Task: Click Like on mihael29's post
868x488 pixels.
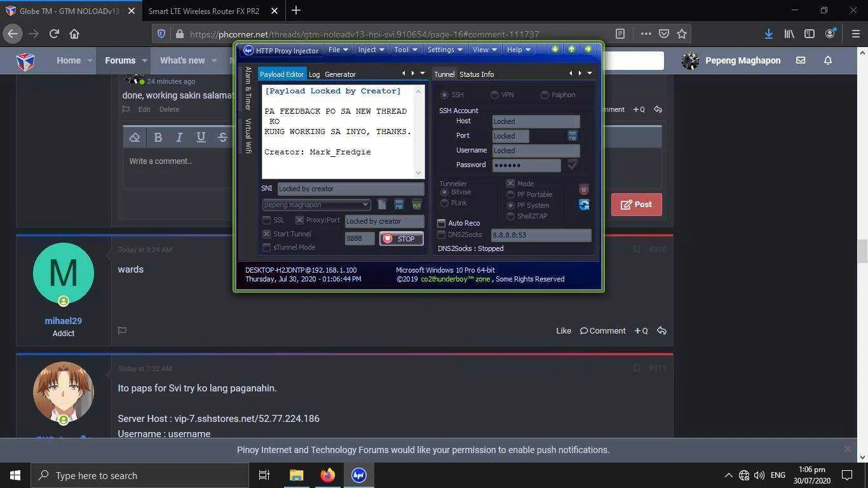Action: [x=564, y=330]
